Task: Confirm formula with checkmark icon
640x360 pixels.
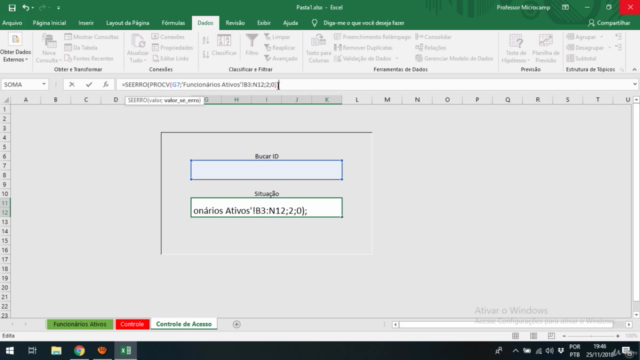Action: (x=89, y=84)
